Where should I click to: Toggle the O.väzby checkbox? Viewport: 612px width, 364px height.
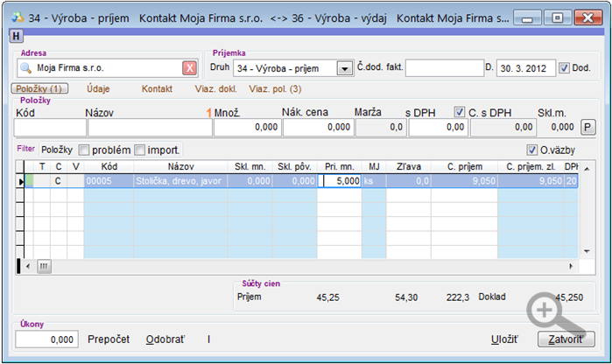[531, 150]
